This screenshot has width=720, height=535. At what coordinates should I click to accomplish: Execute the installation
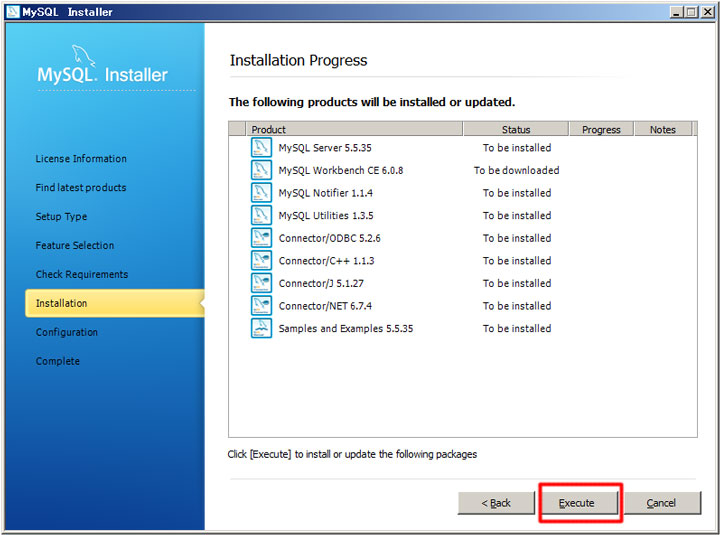pyautogui.click(x=577, y=503)
